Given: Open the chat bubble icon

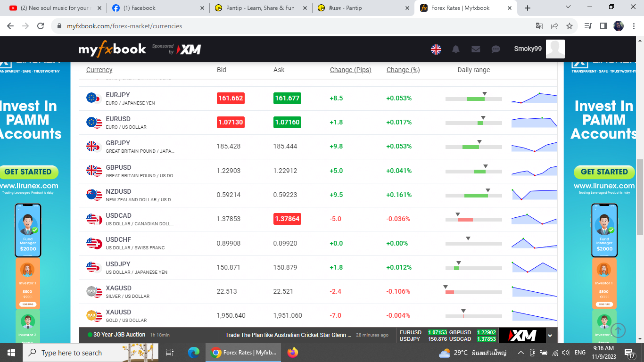Looking at the screenshot, I should coord(495,49).
